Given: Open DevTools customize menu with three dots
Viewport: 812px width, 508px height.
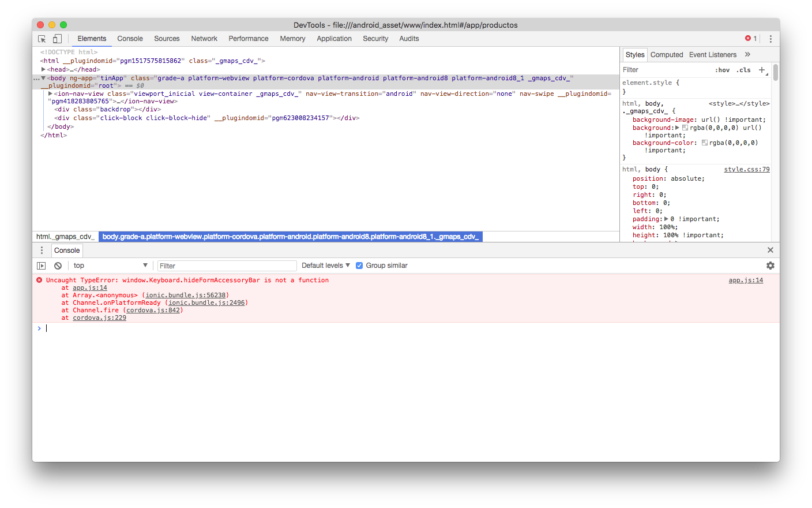Looking at the screenshot, I should [x=770, y=38].
